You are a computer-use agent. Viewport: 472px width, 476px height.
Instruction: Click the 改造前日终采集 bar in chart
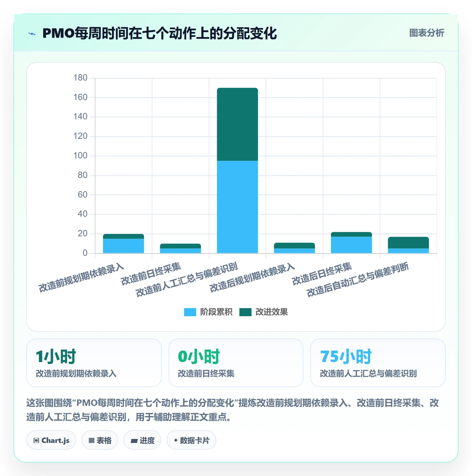[x=180, y=248]
